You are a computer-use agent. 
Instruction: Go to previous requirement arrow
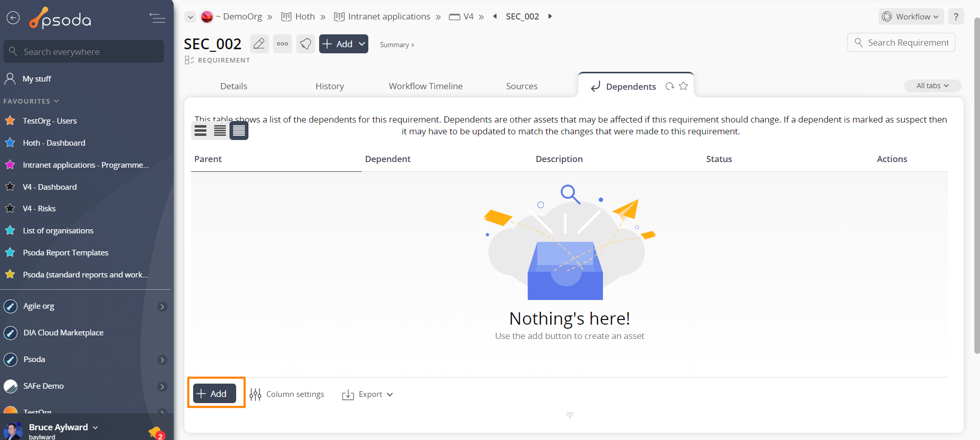495,16
